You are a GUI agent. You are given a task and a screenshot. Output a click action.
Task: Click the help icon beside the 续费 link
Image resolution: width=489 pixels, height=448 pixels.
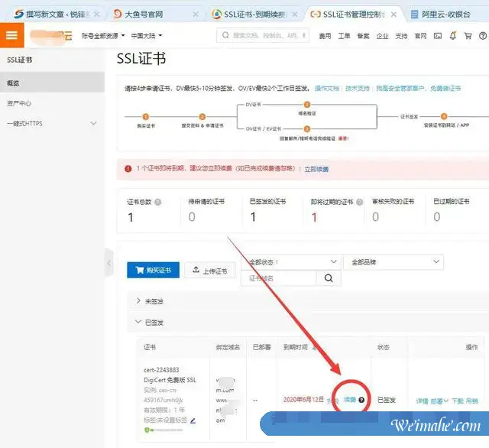point(361,400)
